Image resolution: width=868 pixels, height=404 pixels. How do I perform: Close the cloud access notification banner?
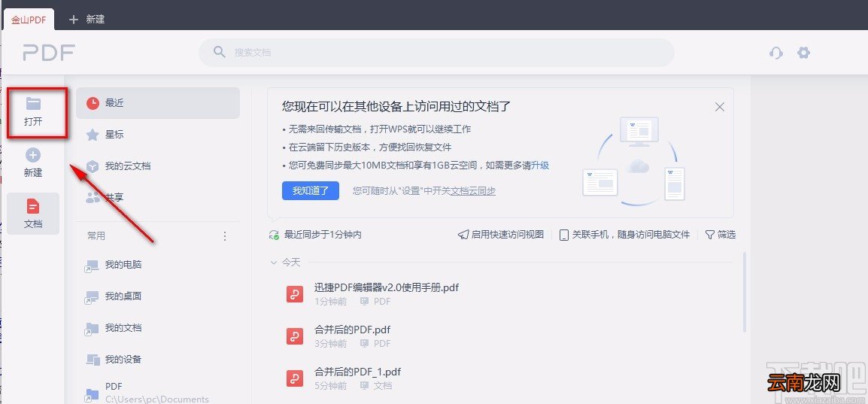point(720,108)
